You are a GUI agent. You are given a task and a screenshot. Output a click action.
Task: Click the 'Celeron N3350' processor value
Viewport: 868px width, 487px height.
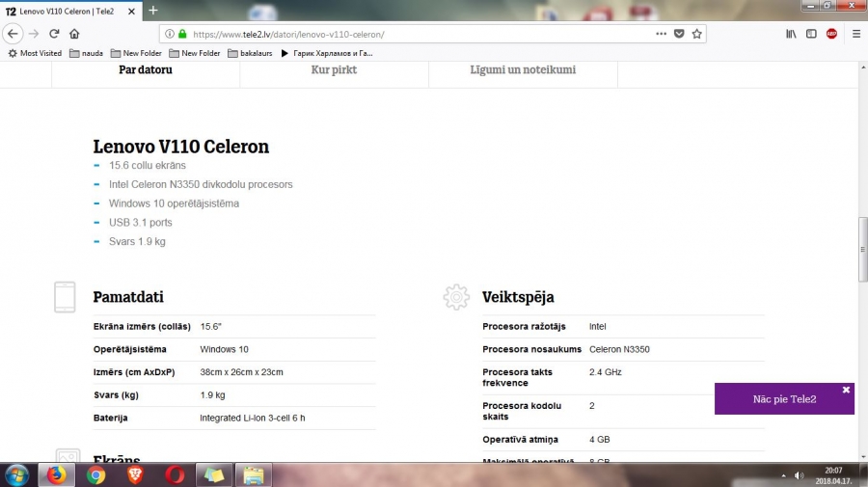tap(619, 349)
